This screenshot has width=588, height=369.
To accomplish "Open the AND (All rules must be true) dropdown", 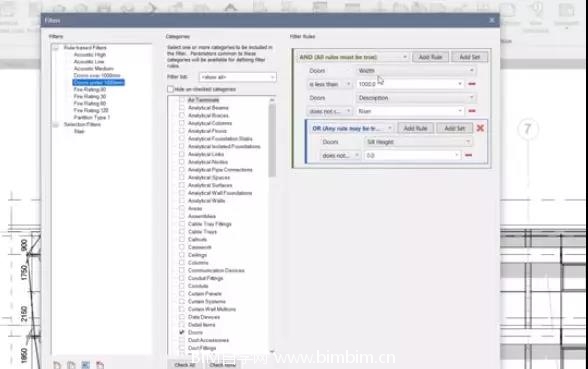I will click(353, 57).
